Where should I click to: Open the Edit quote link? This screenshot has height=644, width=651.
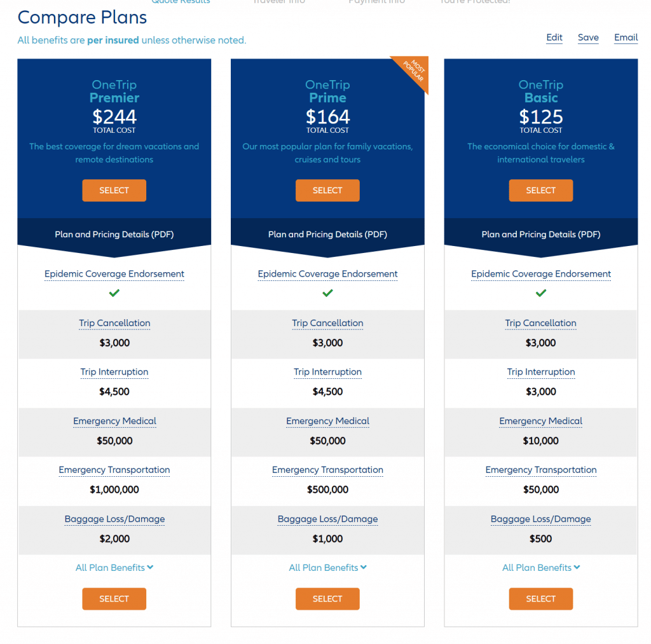click(554, 38)
